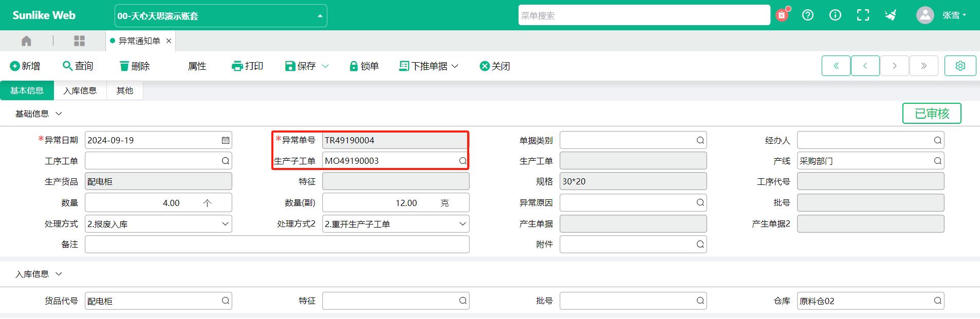Open calendar picker for 异常日期
The width and height of the screenshot is (980, 319).
pos(225,140)
